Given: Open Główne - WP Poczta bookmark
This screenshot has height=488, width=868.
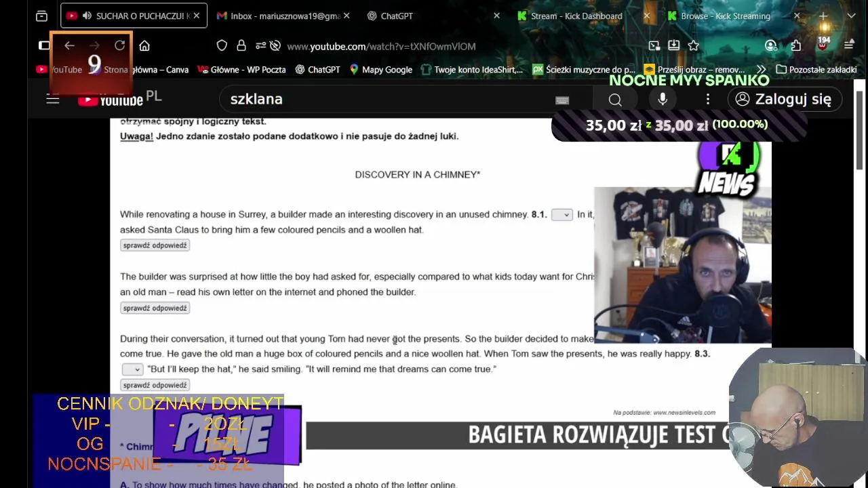Looking at the screenshot, I should (x=241, y=69).
